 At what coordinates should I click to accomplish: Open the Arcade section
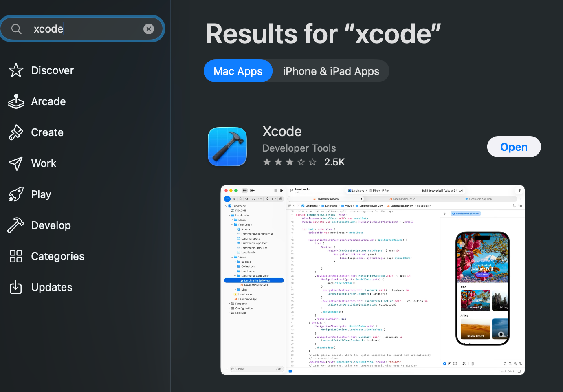[48, 101]
